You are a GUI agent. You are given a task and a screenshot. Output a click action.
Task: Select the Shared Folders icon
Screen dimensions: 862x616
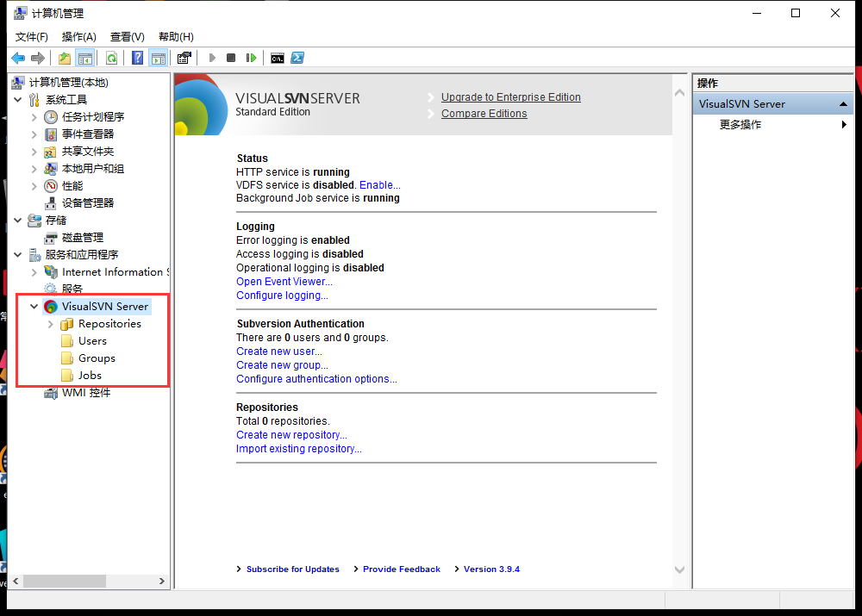(x=51, y=152)
